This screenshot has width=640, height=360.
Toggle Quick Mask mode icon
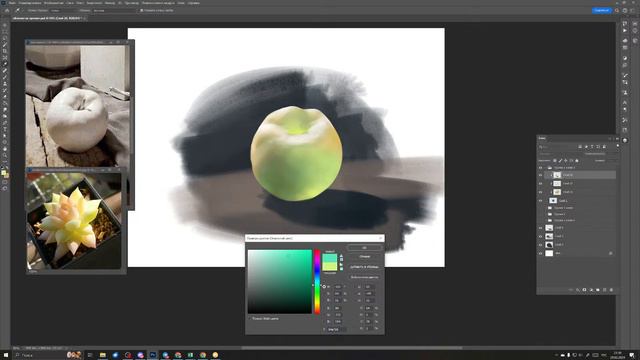[x=5, y=182]
